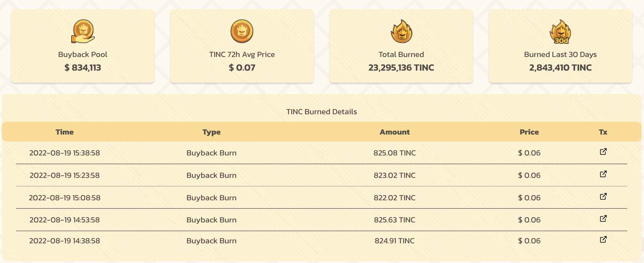Click the TINC Burned Details title
644x263 pixels.
tap(322, 112)
